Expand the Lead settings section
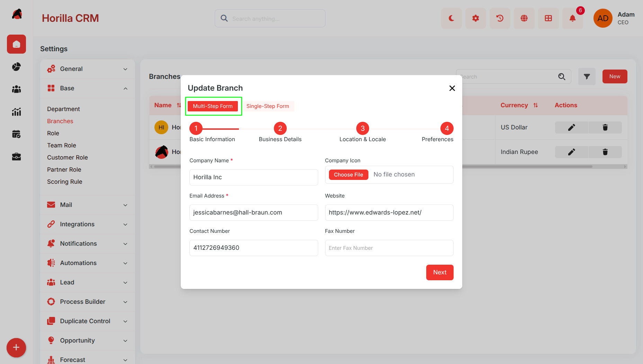Screen dimensions: 643x364 pyautogui.click(x=88, y=282)
